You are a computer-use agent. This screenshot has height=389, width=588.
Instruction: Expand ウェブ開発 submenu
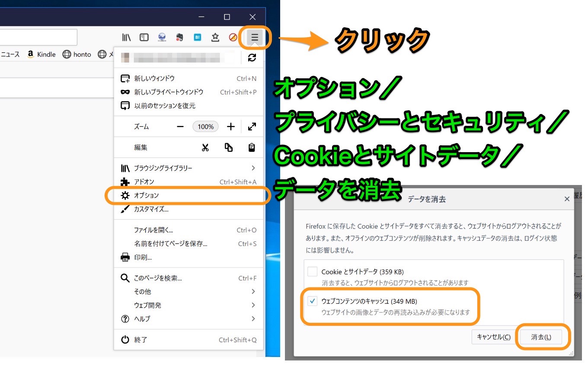point(189,305)
